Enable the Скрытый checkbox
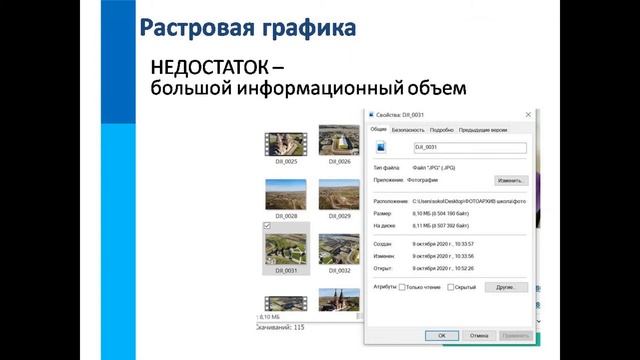640x360 pixels. pos(451,287)
